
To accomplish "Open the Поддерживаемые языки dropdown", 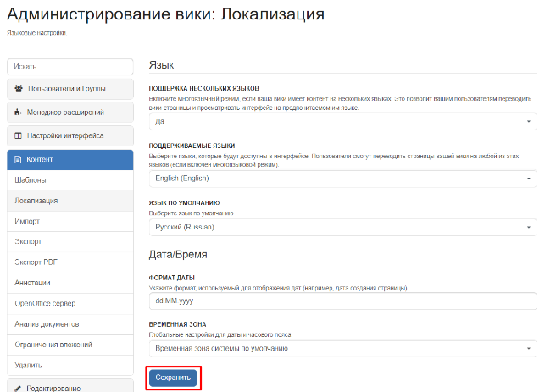I will tap(343, 179).
